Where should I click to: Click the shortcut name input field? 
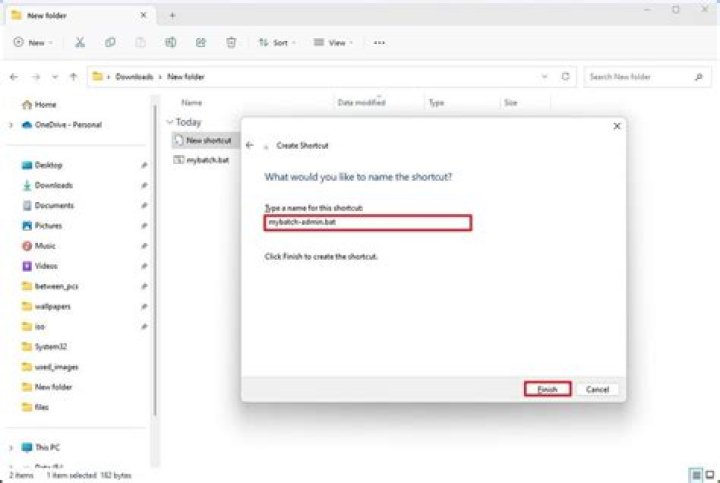click(368, 223)
